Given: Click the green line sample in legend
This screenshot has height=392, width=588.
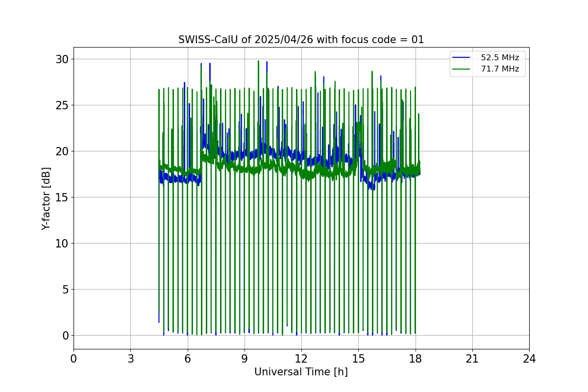Looking at the screenshot, I should click(x=462, y=69).
